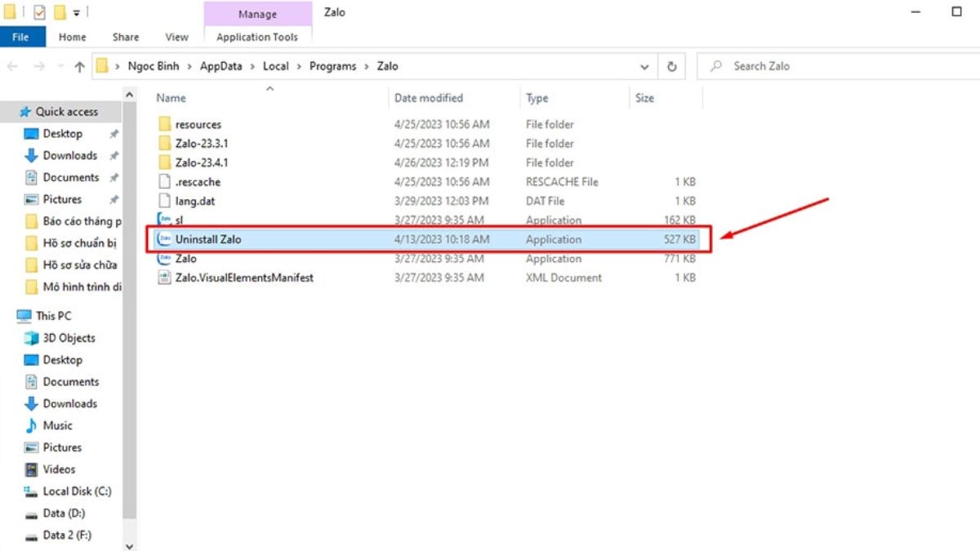Refresh the Zalo folder view

[672, 67]
